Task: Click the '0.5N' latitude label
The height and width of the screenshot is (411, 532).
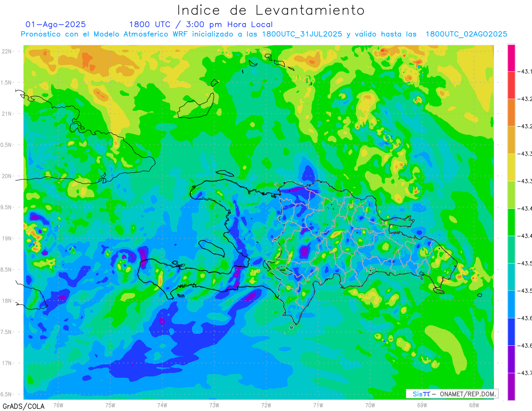Action: (x=6, y=145)
